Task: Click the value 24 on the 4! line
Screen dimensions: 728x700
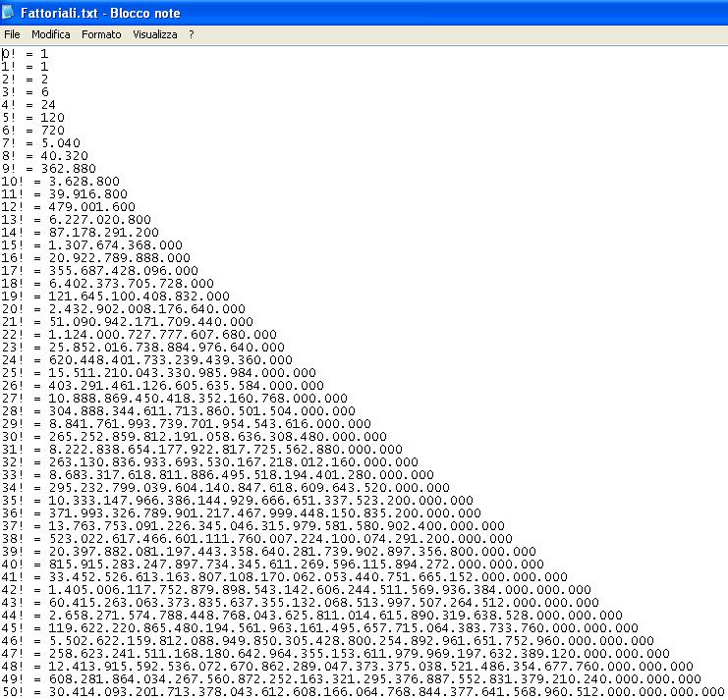Action: point(48,104)
